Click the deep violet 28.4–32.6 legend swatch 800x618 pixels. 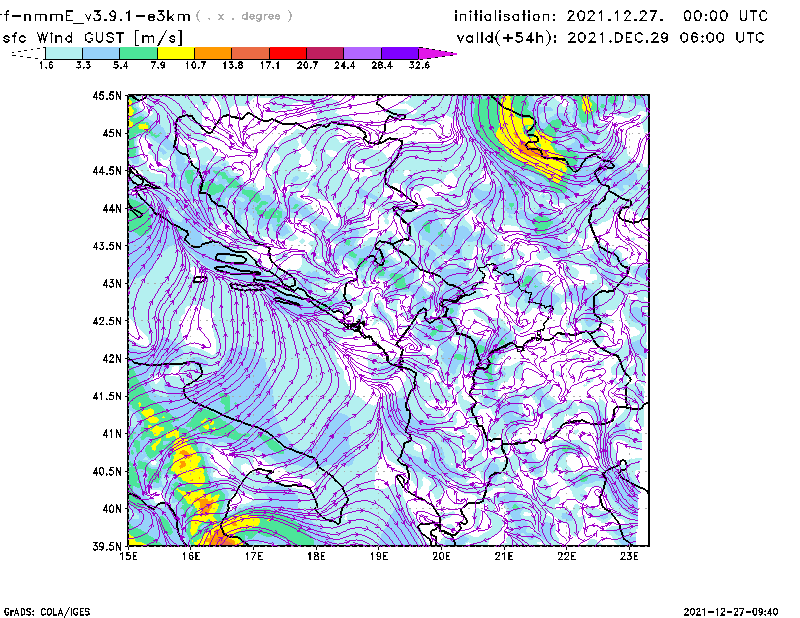point(400,53)
